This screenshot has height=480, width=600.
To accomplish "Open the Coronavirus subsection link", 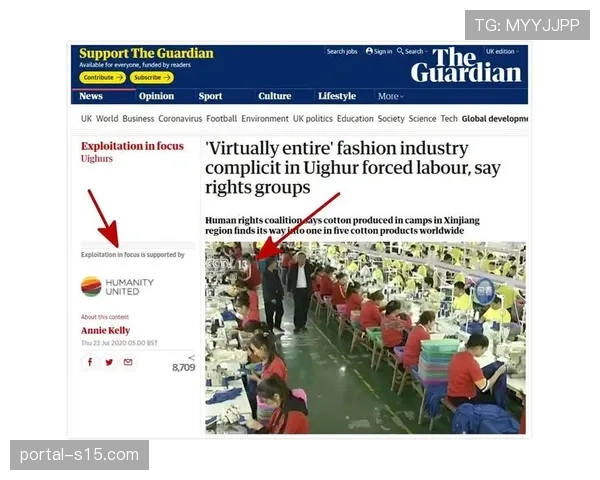I will pyautogui.click(x=180, y=119).
